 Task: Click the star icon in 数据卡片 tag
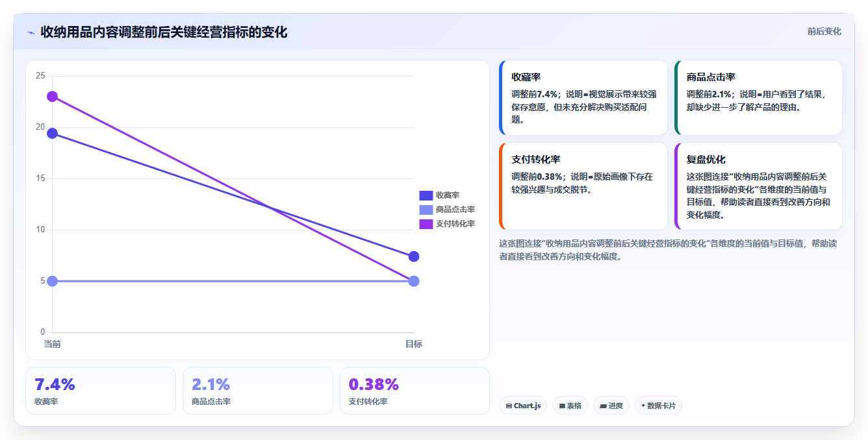643,406
